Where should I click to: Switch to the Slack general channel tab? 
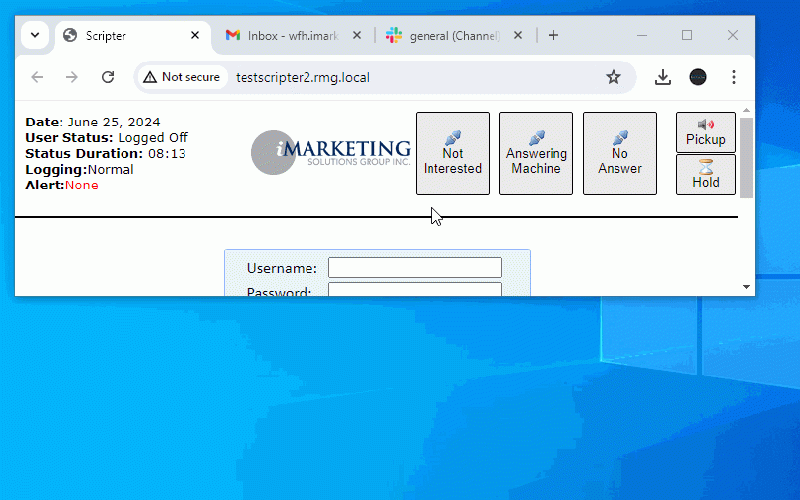(454, 36)
